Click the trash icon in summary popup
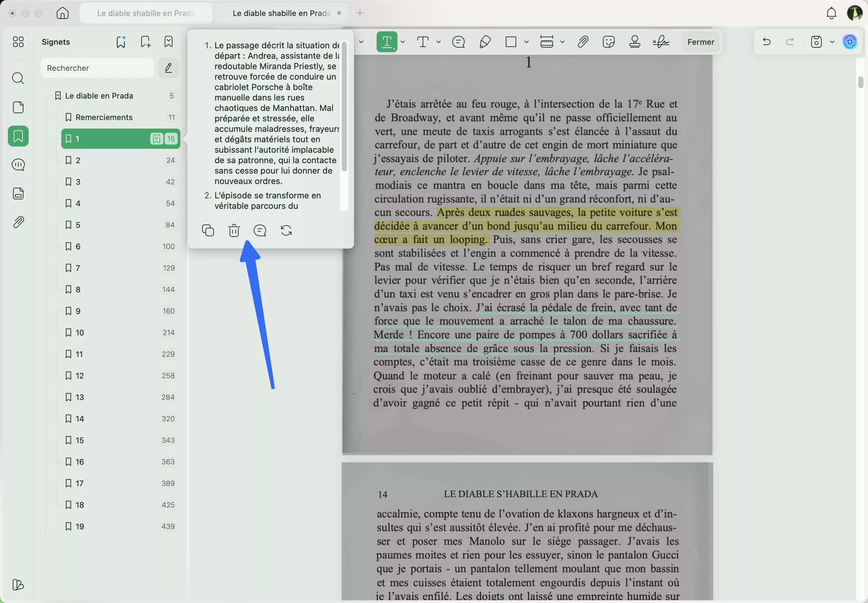This screenshot has width=868, height=603. (234, 230)
